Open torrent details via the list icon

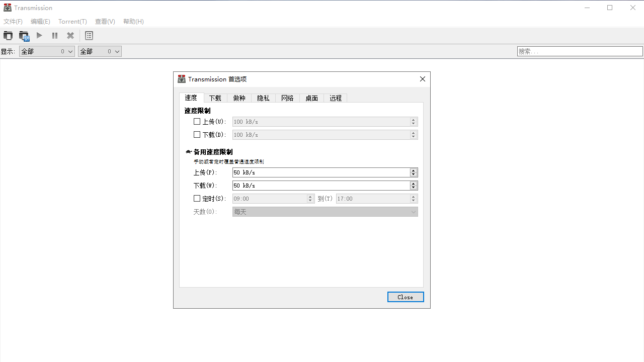[89, 36]
